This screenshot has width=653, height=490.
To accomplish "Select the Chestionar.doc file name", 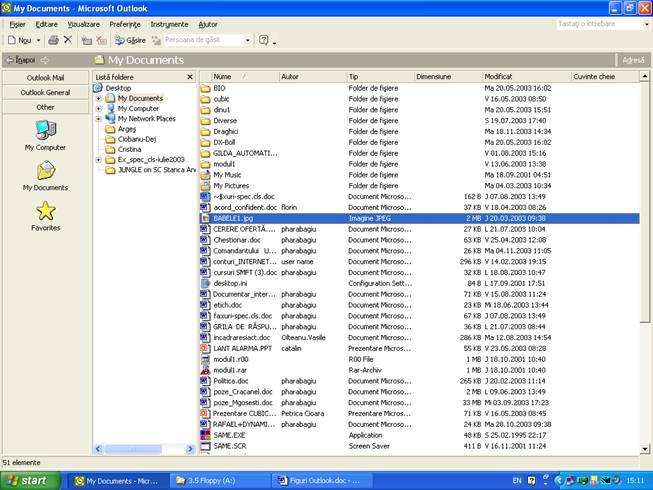I will 237,240.
